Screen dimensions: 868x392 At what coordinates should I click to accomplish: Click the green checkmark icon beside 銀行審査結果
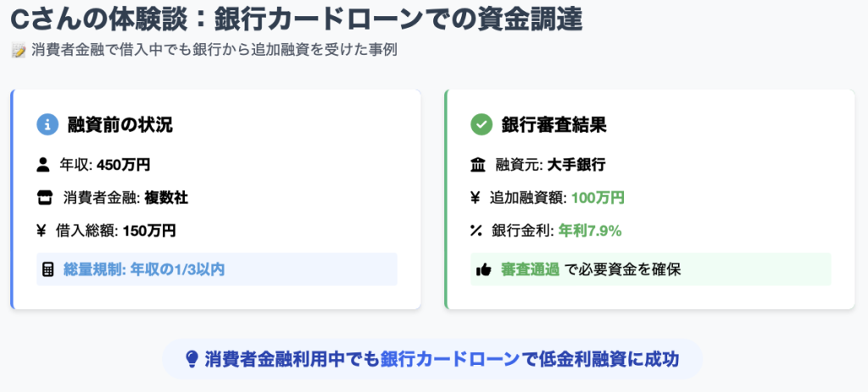481,124
